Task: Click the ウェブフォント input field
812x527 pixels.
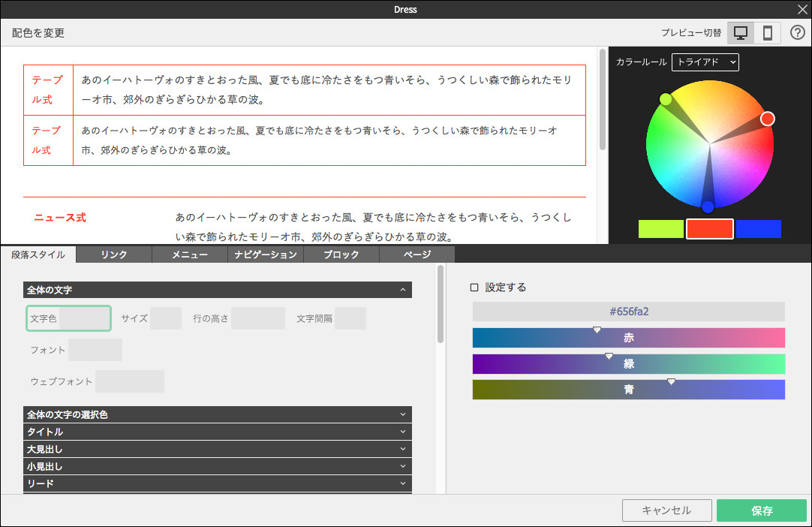Action: click(130, 381)
